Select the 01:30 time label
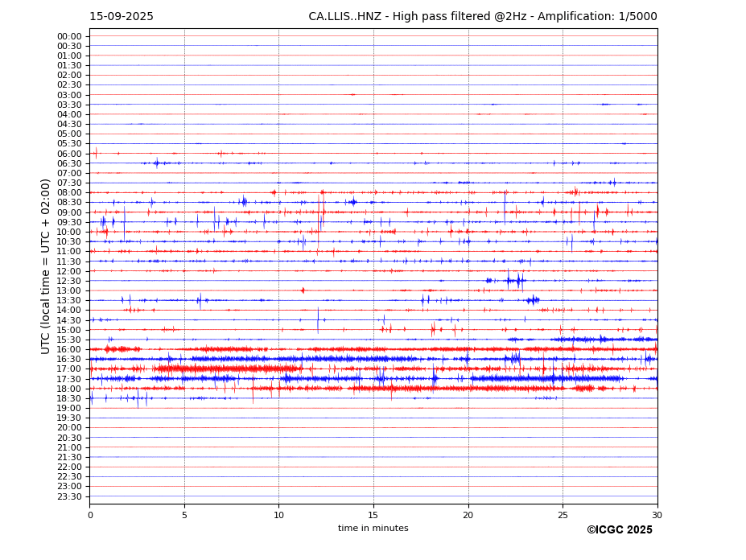746x560 pixels. [x=69, y=65]
